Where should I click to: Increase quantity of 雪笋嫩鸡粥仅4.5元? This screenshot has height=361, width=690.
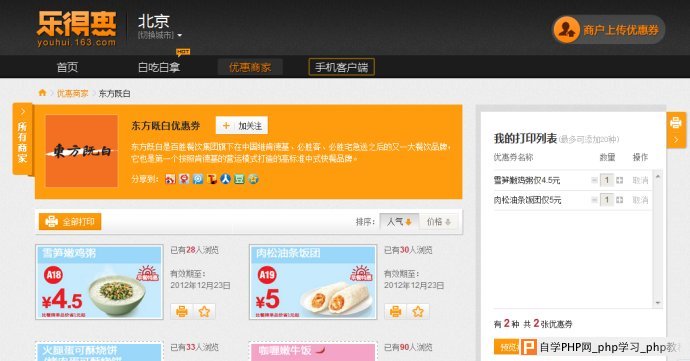click(620, 180)
